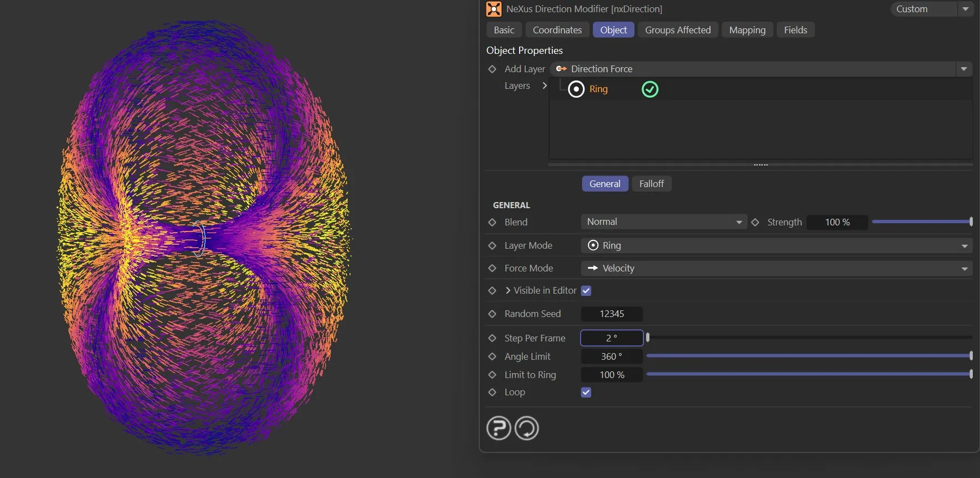Click the velocity arrow icon in Force Mode
Image resolution: width=980 pixels, height=478 pixels.
[x=592, y=268]
